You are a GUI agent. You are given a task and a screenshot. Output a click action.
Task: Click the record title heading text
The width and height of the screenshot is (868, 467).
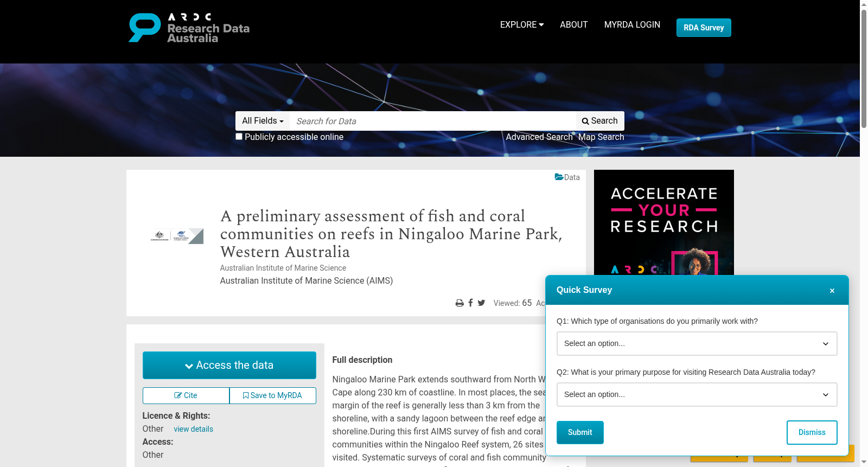[391, 234]
